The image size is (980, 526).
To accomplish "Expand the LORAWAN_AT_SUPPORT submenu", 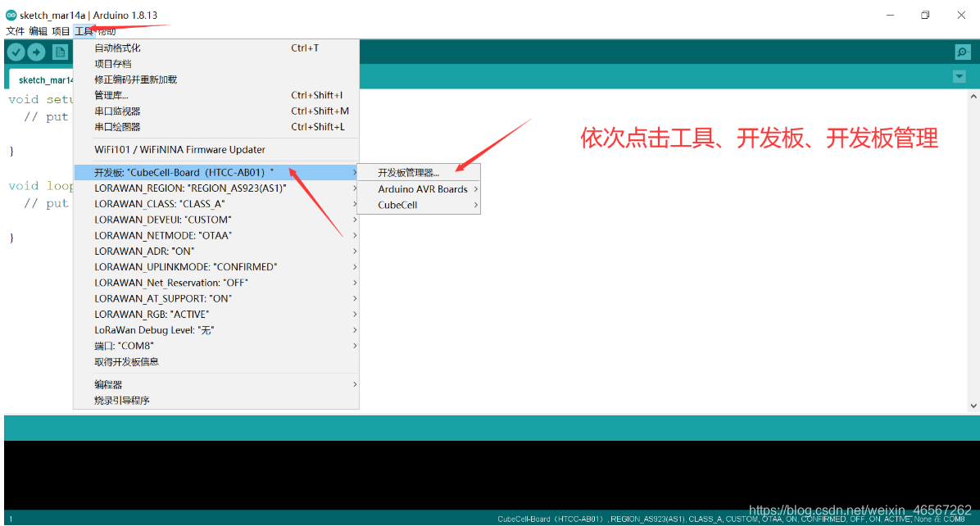I will click(216, 298).
